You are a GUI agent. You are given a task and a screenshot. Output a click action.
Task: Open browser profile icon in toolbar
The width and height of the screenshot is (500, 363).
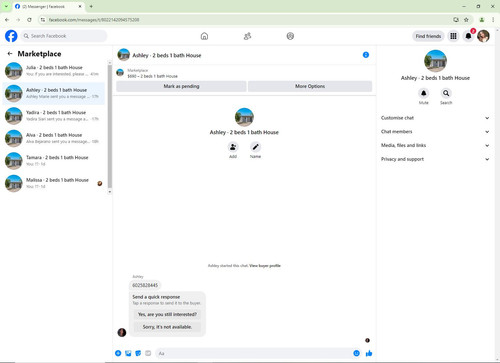click(482, 20)
